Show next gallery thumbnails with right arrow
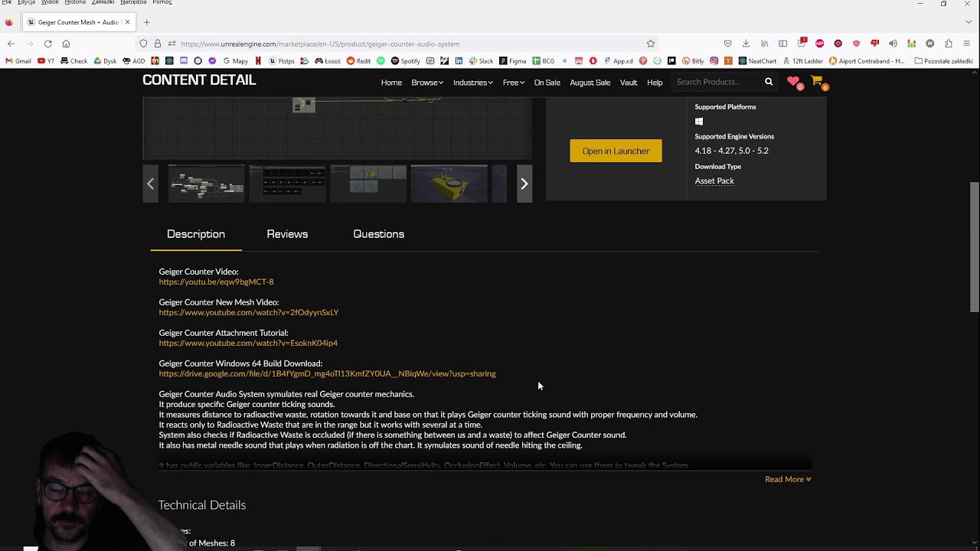The height and width of the screenshot is (551, 980). click(524, 184)
